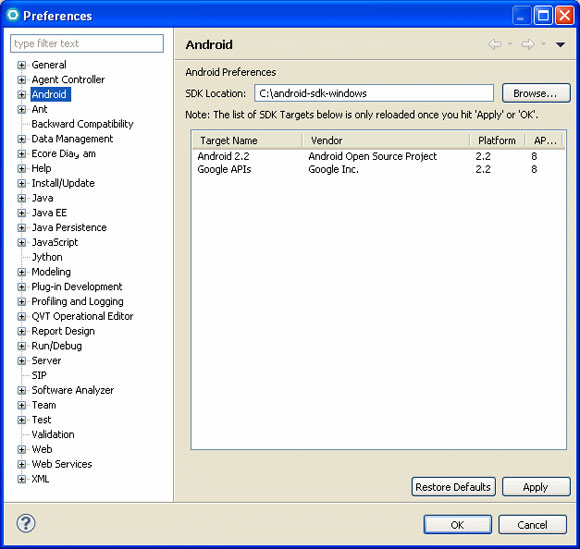Click the help question mark icon
580x549 pixels.
26,523
